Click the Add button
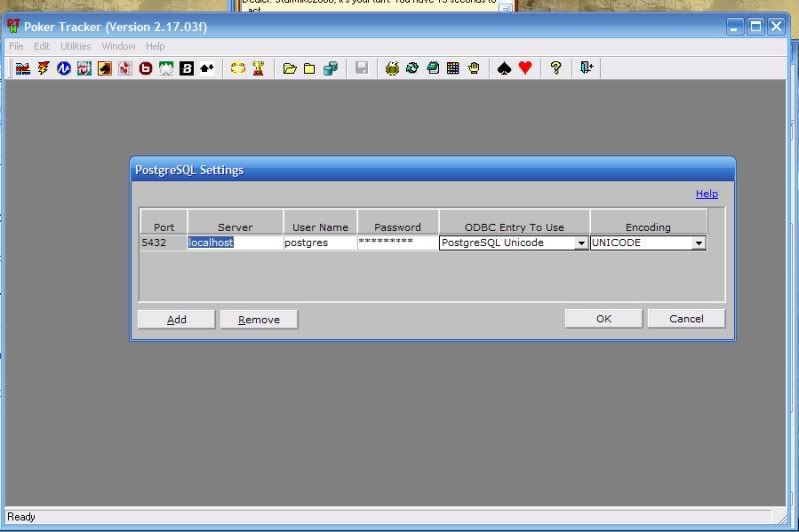Viewport: 799px width, 532px height. [176, 319]
